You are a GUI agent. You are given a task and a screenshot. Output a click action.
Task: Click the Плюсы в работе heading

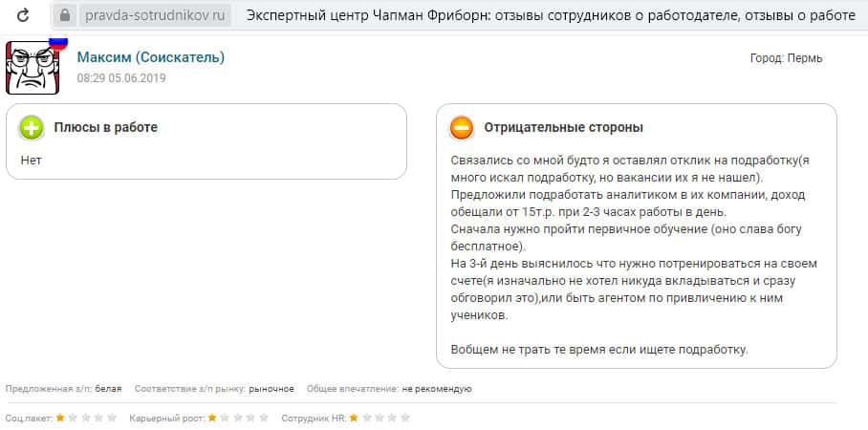click(105, 127)
